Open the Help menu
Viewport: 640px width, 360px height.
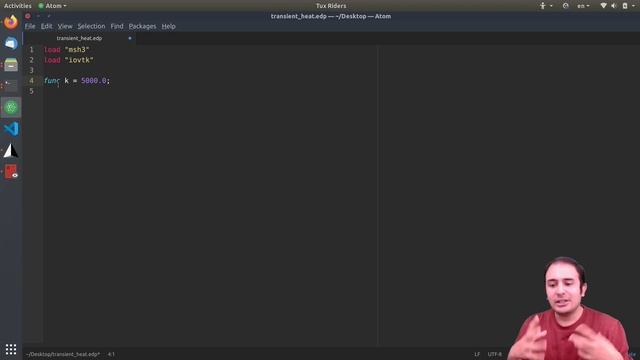click(169, 26)
